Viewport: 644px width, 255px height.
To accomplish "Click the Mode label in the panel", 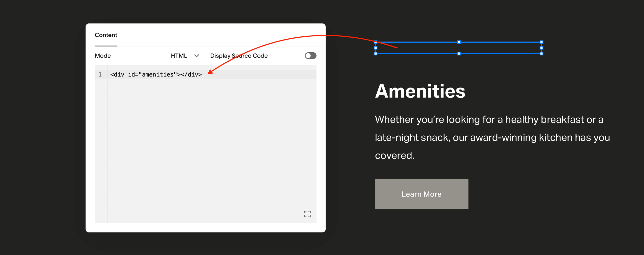I will pos(103,56).
